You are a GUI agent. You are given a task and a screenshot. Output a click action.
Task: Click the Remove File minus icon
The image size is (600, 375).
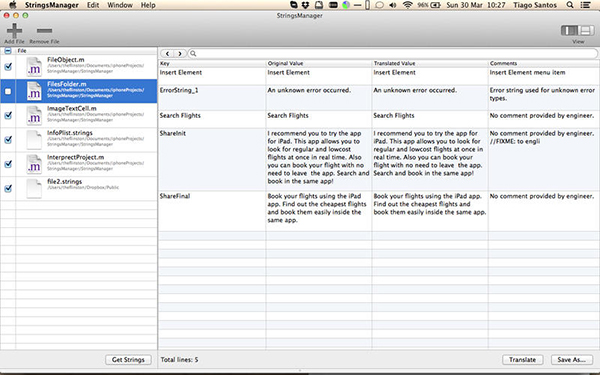click(x=44, y=30)
